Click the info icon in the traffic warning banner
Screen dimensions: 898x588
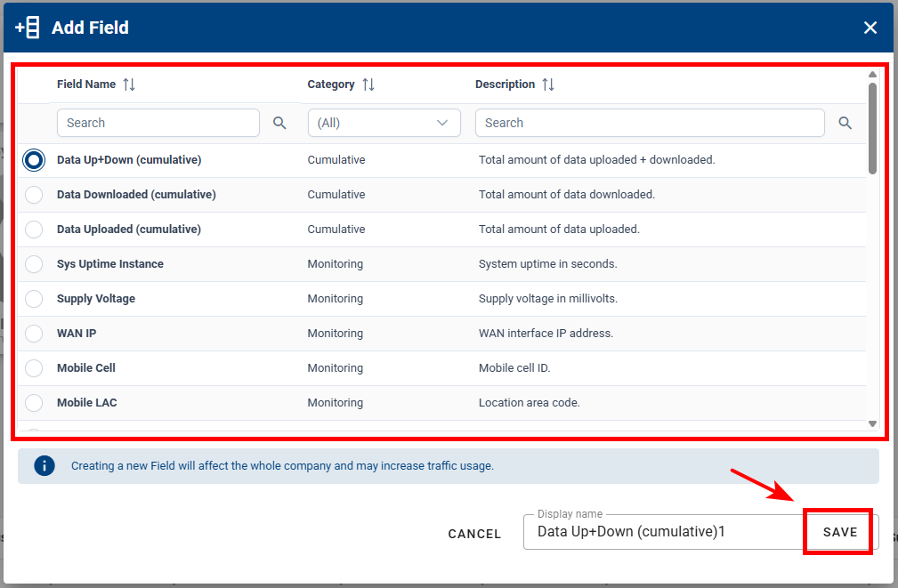click(44, 465)
